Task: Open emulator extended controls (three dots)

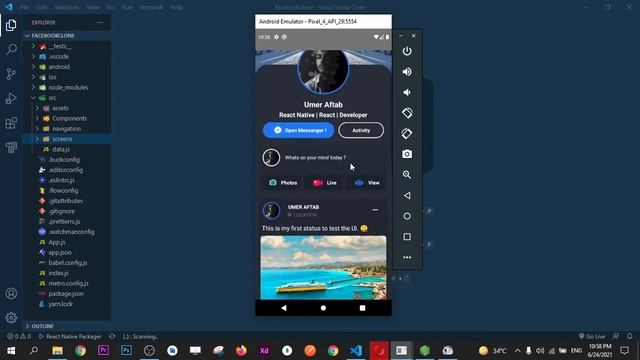Action: tap(407, 257)
